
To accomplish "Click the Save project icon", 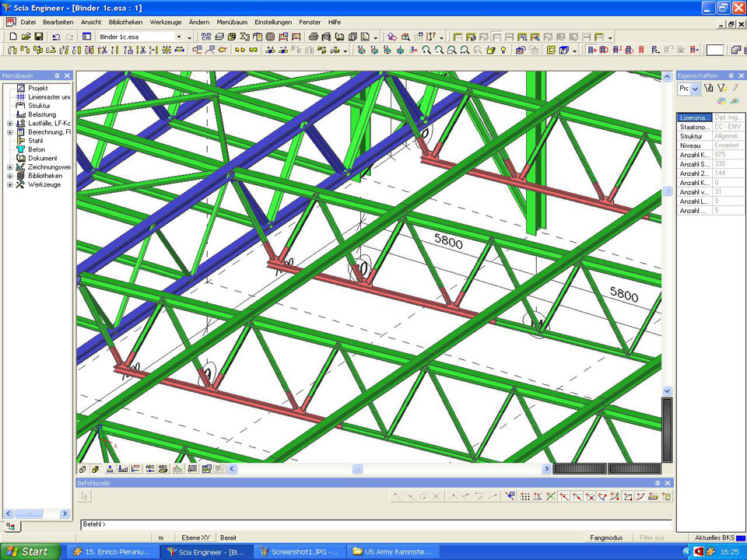I will click(x=38, y=37).
